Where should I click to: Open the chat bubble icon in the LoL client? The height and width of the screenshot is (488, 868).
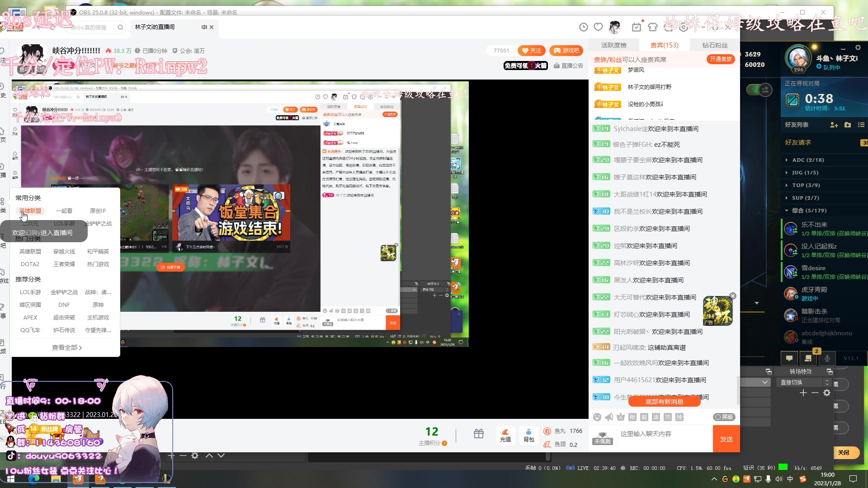pos(789,358)
